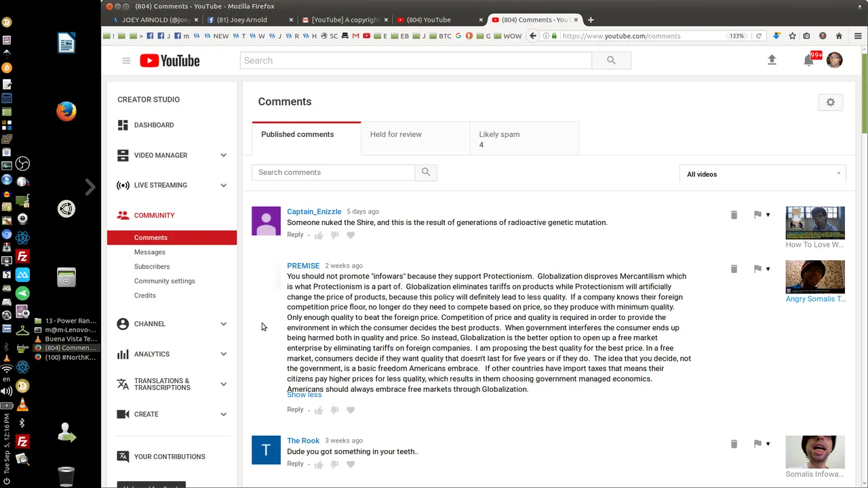Bookmark this page with the star icon

792,36
